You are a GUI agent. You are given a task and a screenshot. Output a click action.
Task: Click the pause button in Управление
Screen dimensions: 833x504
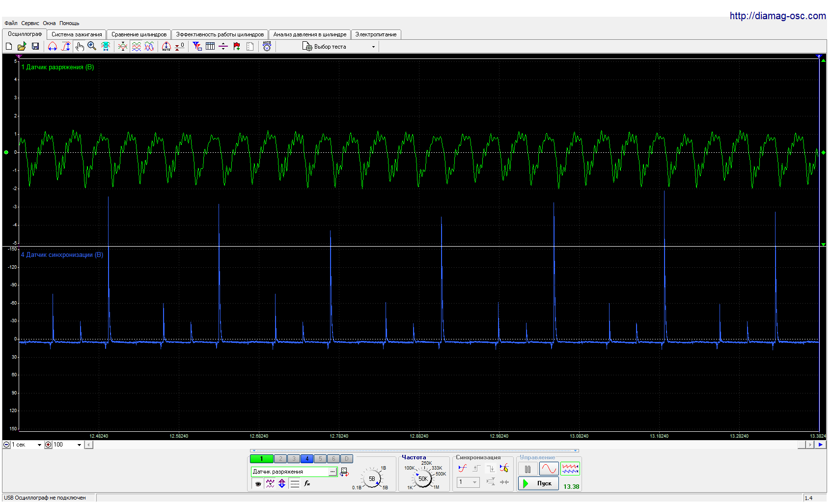[528, 469]
